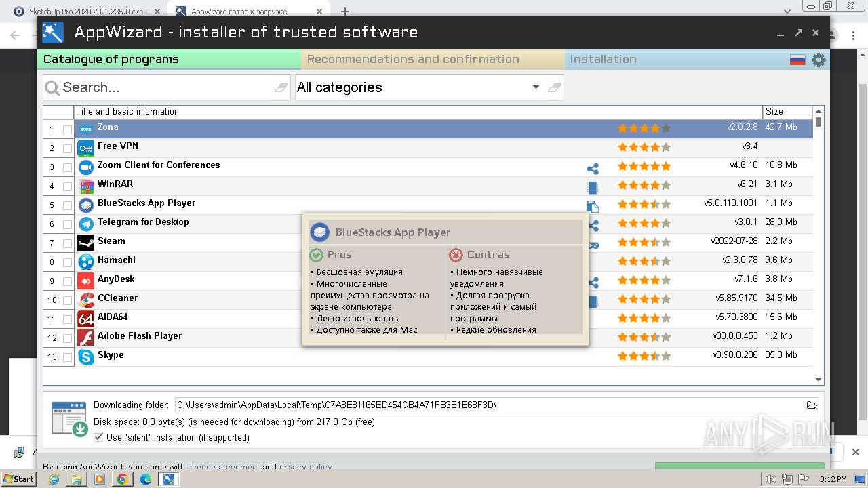Open Chrome from the taskbar
Screen dimensions: 868x488
point(123,479)
